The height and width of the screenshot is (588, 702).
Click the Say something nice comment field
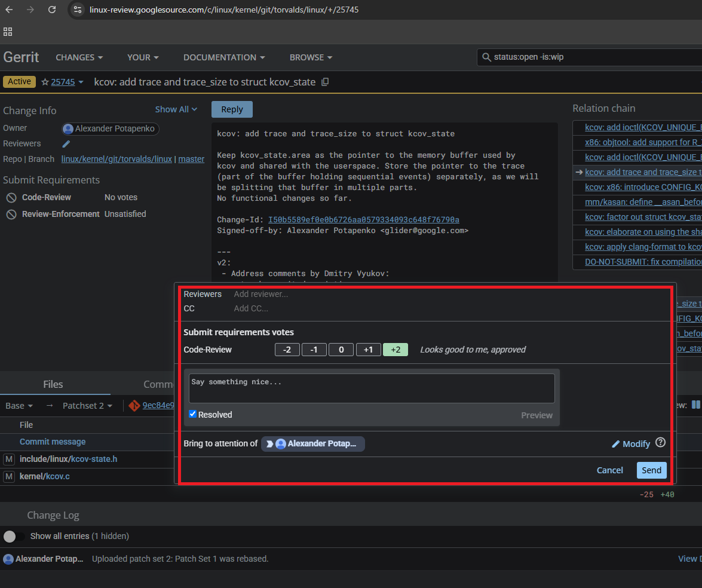(x=372, y=387)
